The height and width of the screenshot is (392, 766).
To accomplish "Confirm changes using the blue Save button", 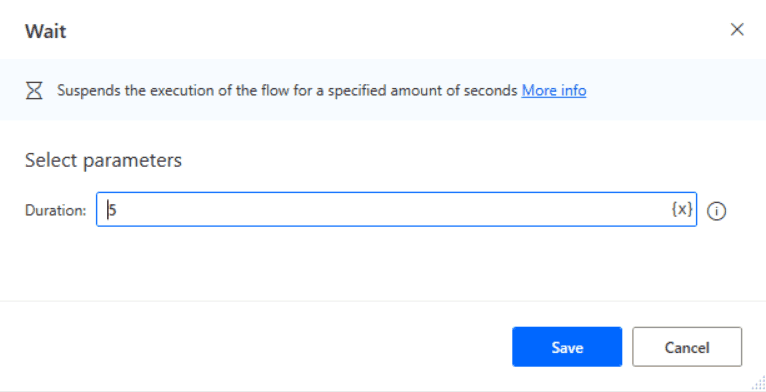I will 567,347.
